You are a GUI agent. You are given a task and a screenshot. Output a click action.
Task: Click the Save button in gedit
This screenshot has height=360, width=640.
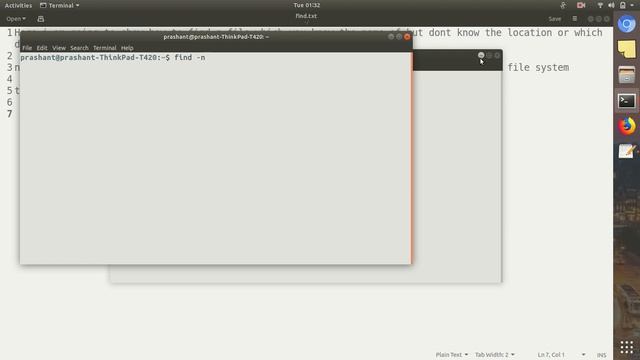[554, 19]
